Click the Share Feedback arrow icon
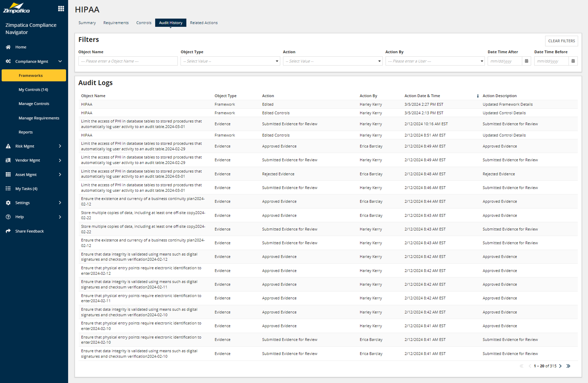This screenshot has height=383, width=588. pos(8,231)
